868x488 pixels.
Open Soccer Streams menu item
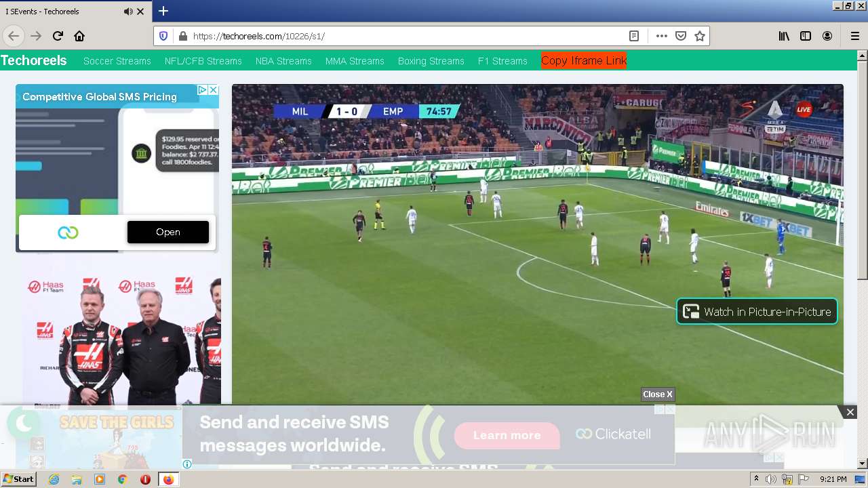pos(117,61)
